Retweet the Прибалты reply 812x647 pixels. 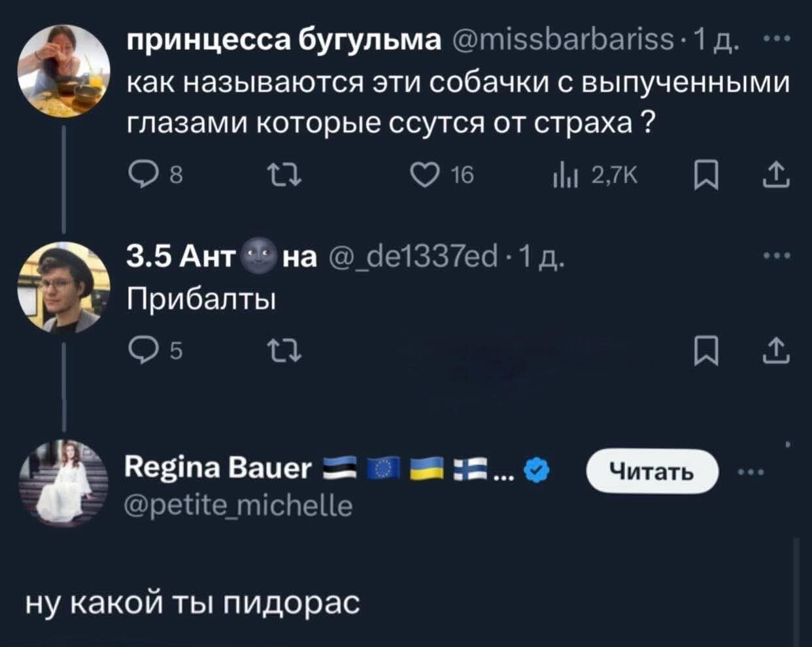click(284, 353)
